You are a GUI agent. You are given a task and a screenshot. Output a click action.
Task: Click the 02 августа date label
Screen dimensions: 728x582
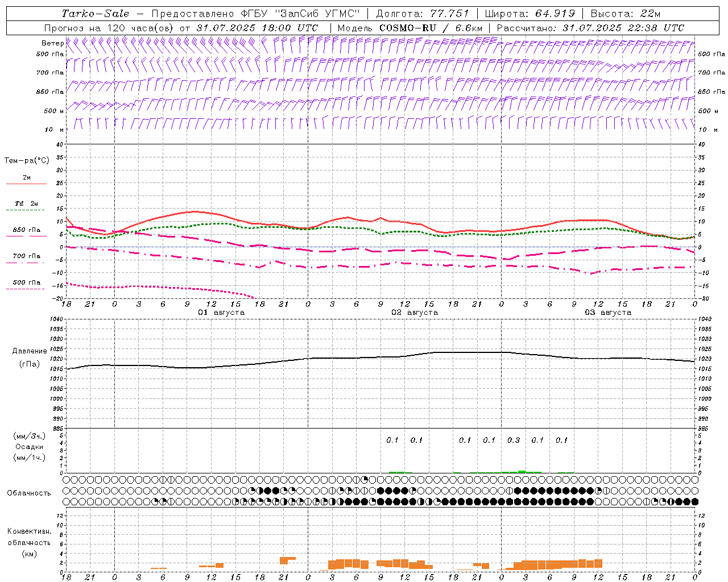[415, 313]
